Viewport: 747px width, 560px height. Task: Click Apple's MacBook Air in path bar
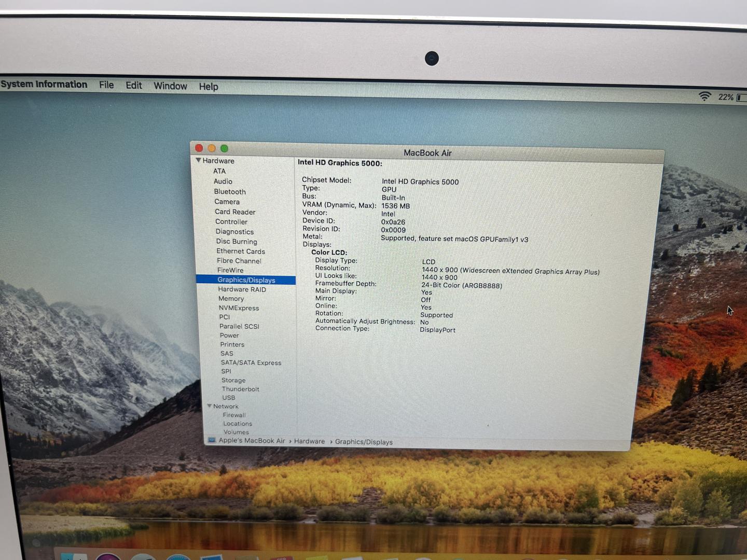tap(252, 441)
